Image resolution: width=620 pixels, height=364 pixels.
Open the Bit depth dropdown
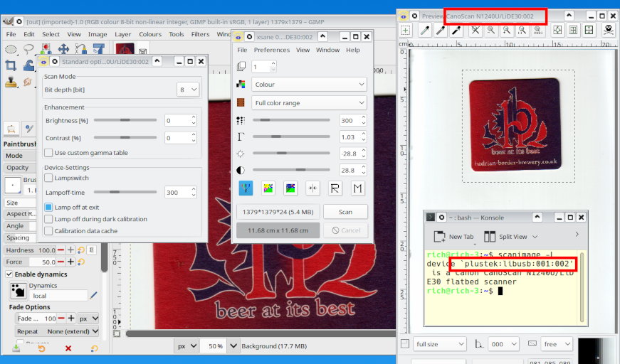(188, 90)
